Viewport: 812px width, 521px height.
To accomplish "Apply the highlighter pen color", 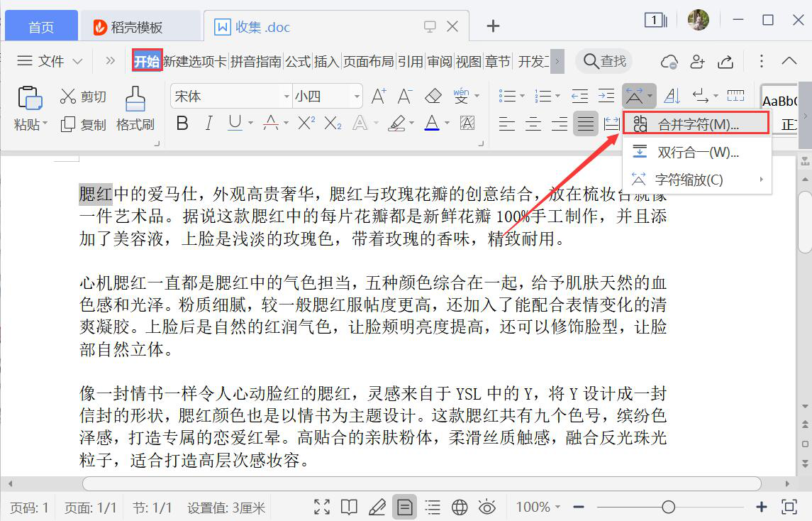I will (396, 124).
